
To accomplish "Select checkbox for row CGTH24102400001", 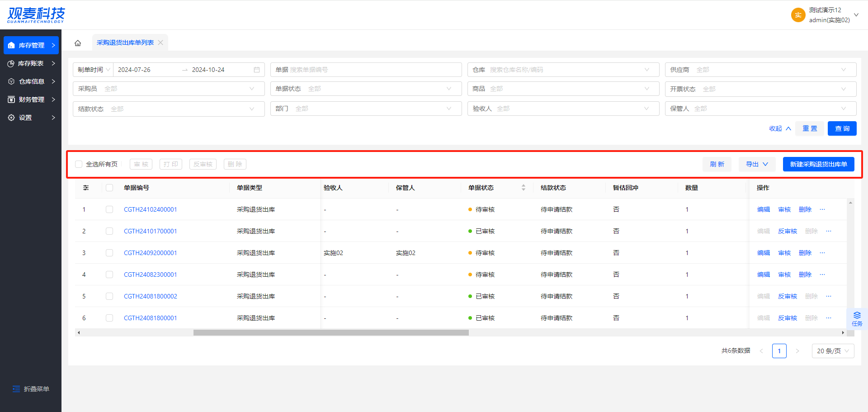I will click(x=109, y=209).
